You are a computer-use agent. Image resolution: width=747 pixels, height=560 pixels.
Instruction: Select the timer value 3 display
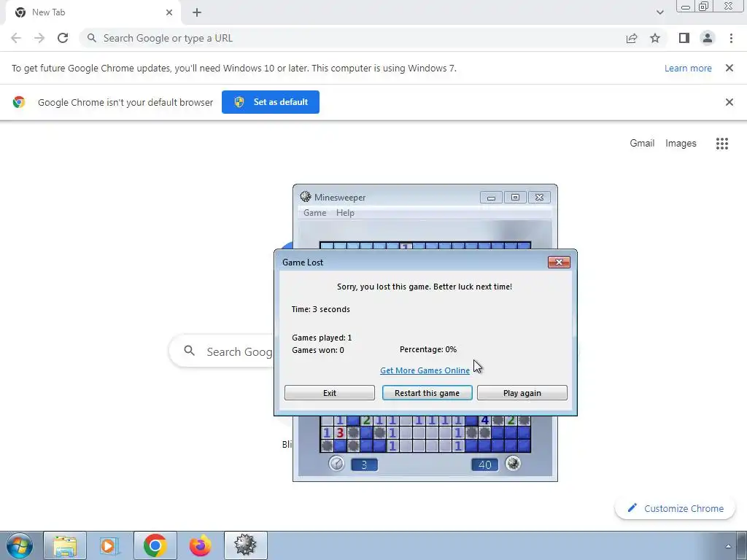(x=365, y=464)
